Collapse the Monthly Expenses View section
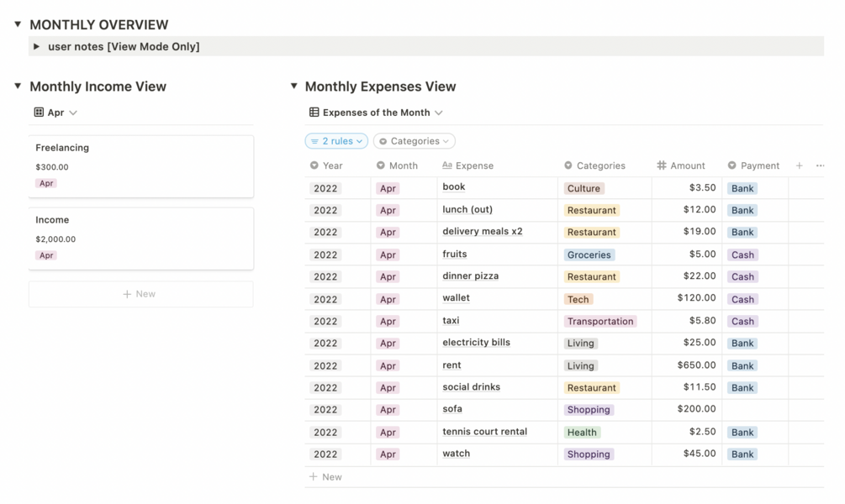 point(293,86)
